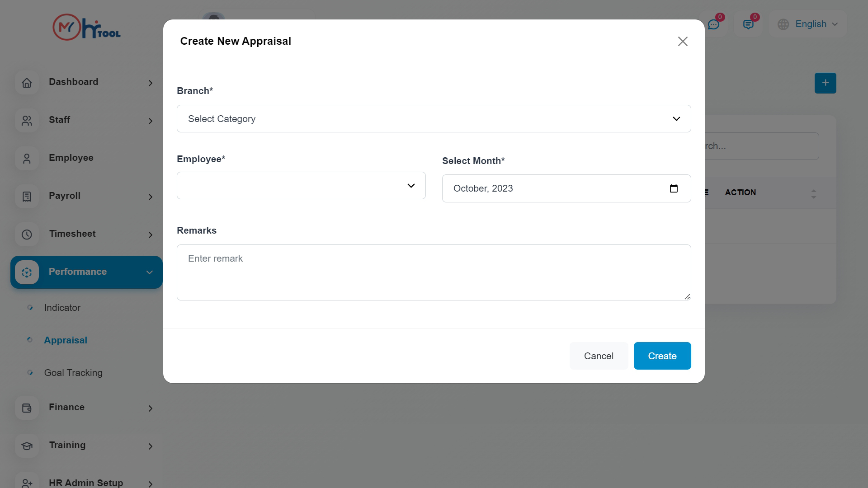Screen dimensions: 868x488
Task: Open the English language dropdown
Action: (808, 24)
